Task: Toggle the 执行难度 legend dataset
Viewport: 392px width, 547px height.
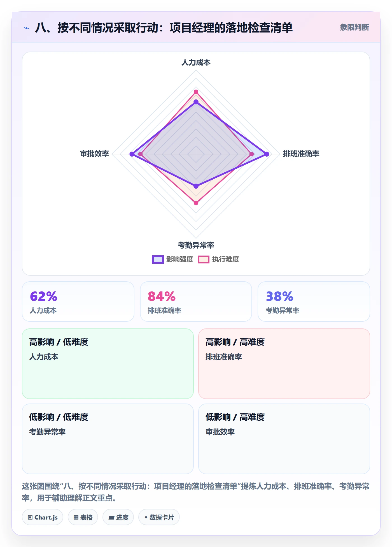Action: click(219, 259)
